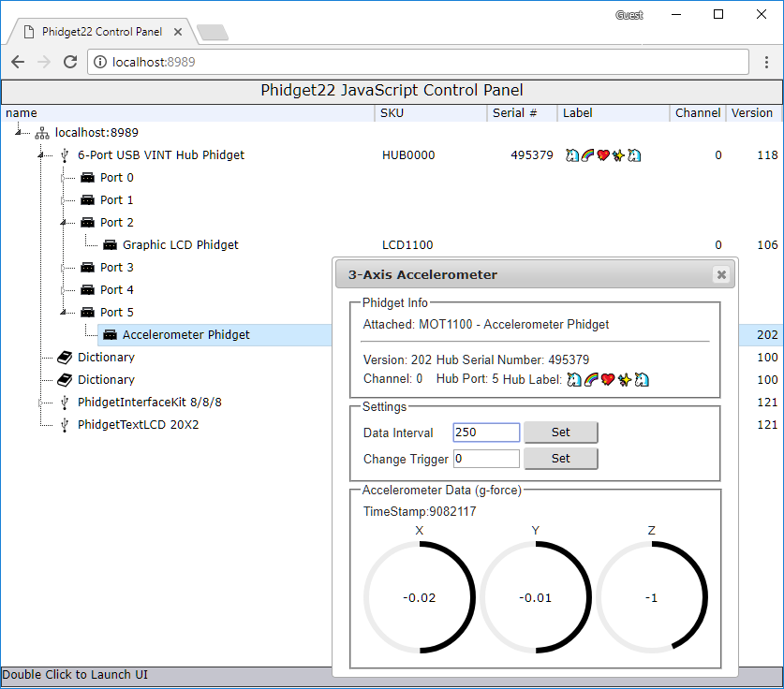
Task: Minimize the browser window
Action: (x=676, y=14)
